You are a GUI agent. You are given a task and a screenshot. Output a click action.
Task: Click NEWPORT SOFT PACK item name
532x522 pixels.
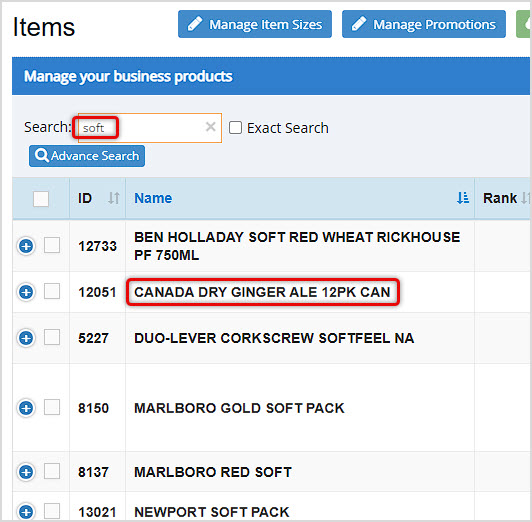[x=212, y=512]
